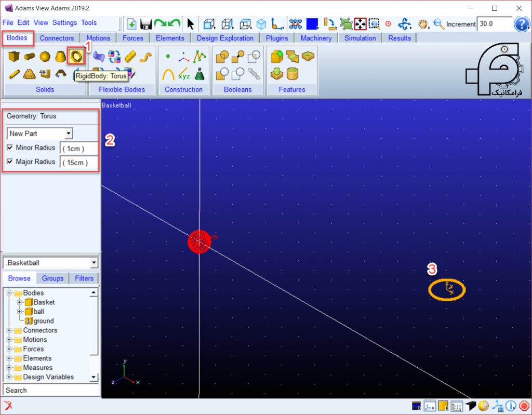
Task: Click the zoom magnifier icon
Action: [438, 24]
